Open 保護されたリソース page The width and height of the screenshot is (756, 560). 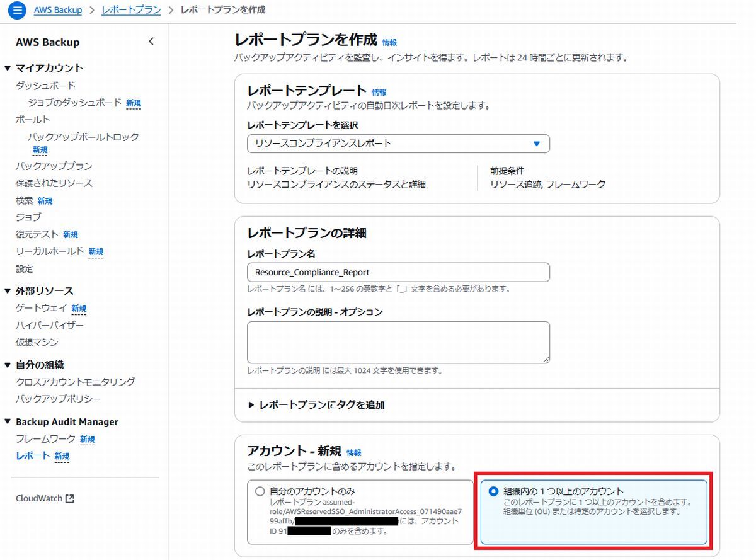54,183
